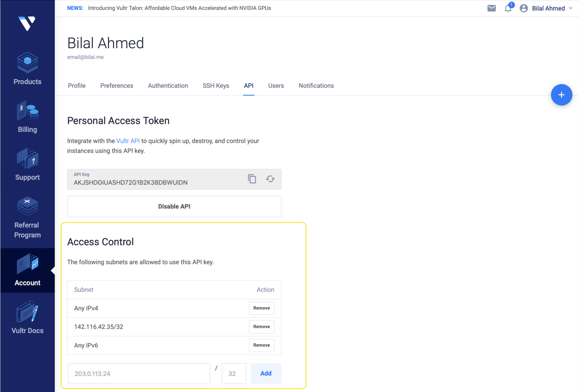The height and width of the screenshot is (392, 579).
Task: Open the Vultr Talon news headline
Action: click(179, 8)
